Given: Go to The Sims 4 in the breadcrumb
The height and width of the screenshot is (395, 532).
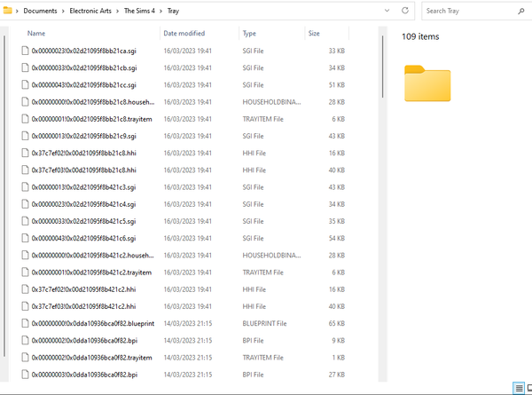Looking at the screenshot, I should click(139, 11).
